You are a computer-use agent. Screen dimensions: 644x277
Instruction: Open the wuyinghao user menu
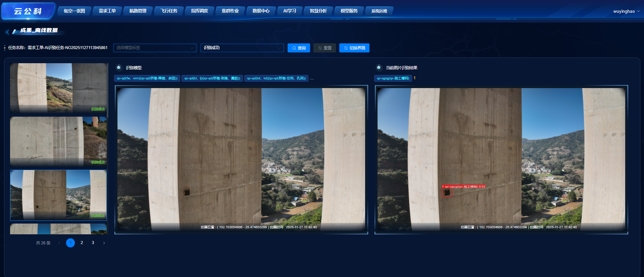coord(626,11)
